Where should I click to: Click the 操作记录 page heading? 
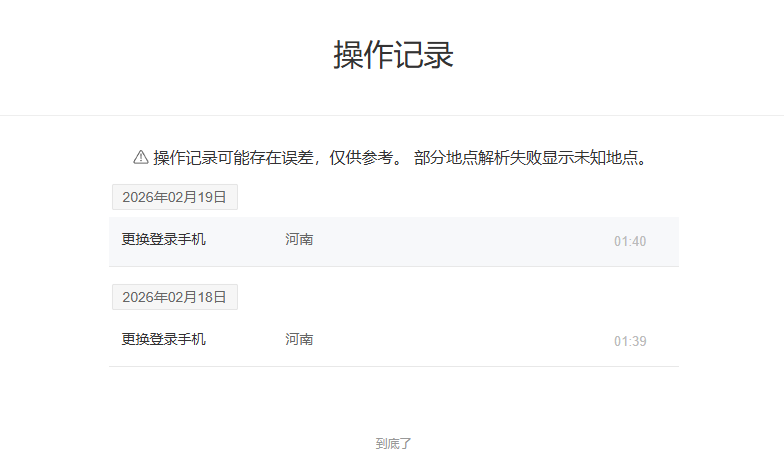393,54
